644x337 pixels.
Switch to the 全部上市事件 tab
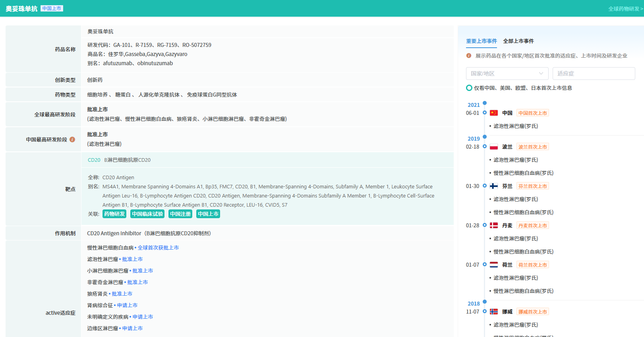point(518,41)
